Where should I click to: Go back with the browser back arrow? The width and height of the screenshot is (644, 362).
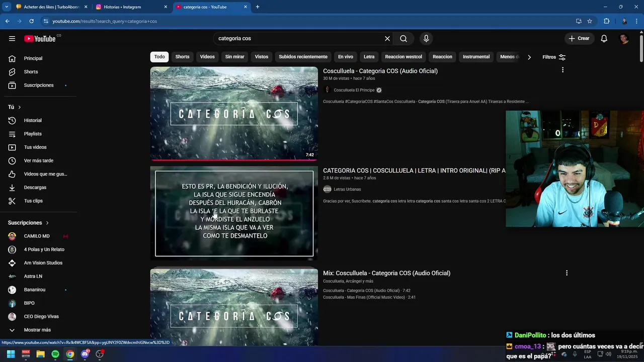pyautogui.click(x=7, y=21)
